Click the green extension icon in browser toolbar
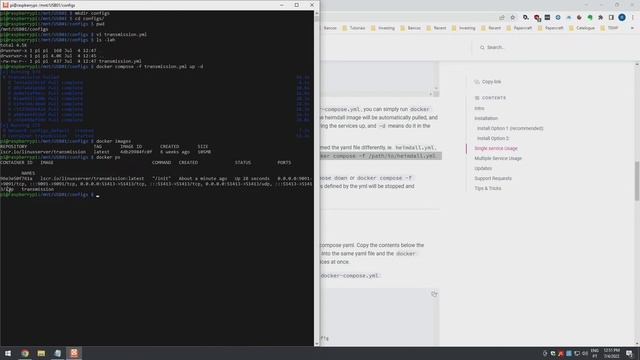This screenshot has height=360, width=640. click(590, 17)
